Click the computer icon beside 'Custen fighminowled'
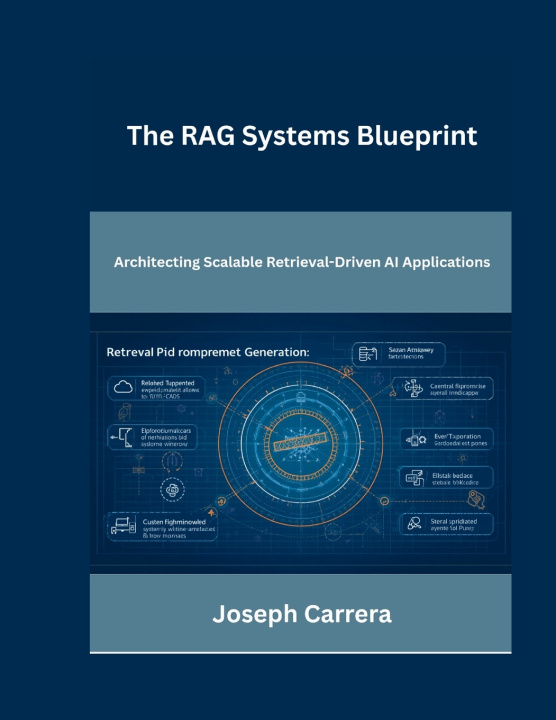The height and width of the screenshot is (720, 556). tap(124, 525)
